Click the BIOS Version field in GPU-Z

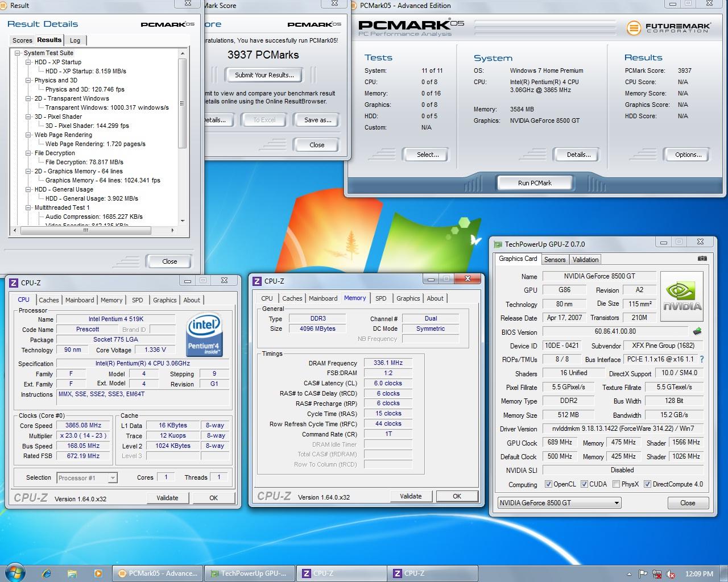tap(615, 331)
